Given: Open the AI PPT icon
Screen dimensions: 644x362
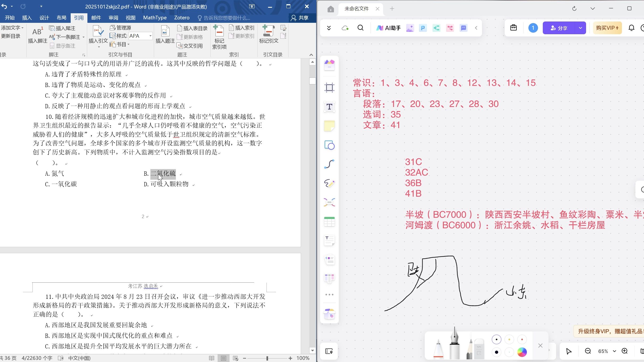Looking at the screenshot, I should pyautogui.click(x=423, y=28).
